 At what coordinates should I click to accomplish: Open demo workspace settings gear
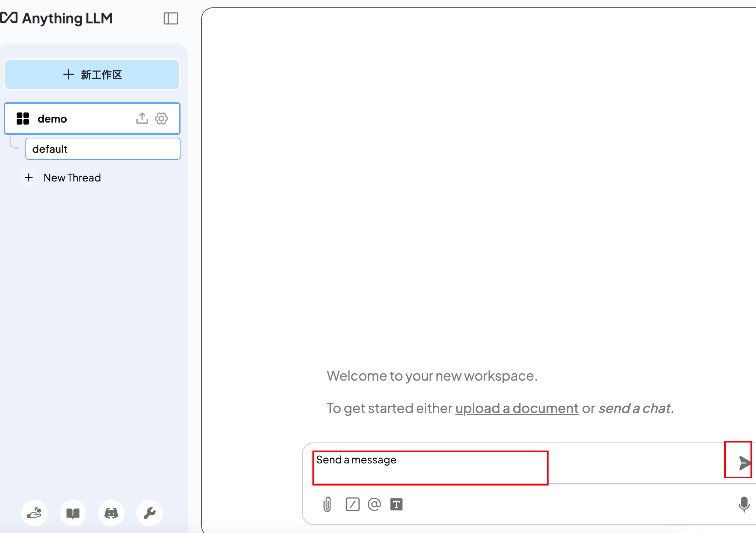pyautogui.click(x=161, y=119)
